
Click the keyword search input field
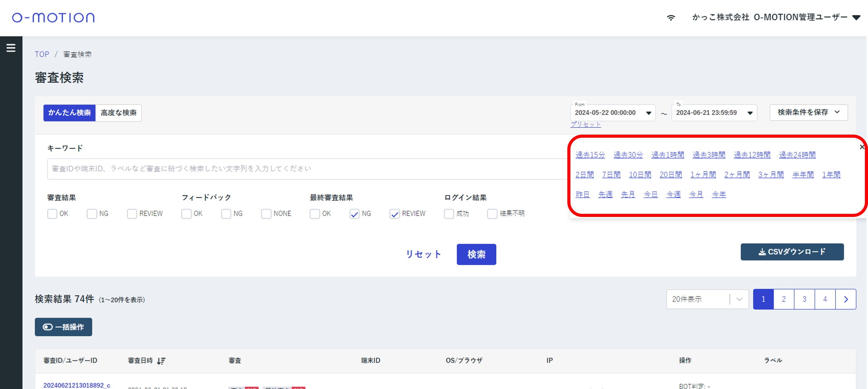coord(303,169)
